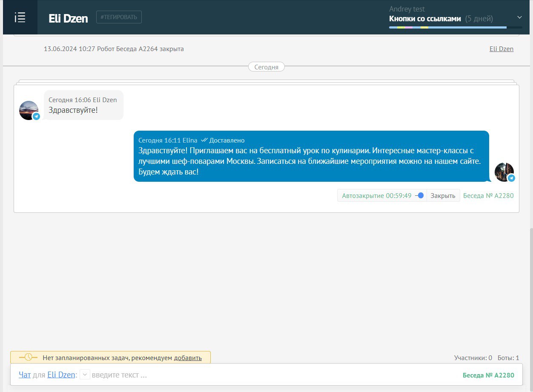Click the Чат link in the message input

coord(25,375)
